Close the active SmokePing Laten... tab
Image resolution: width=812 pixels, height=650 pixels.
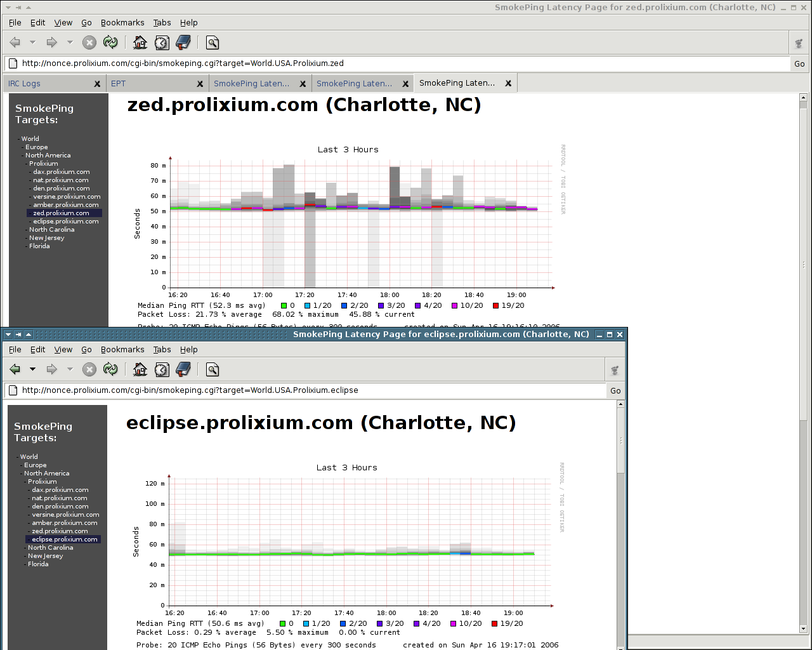tap(508, 83)
